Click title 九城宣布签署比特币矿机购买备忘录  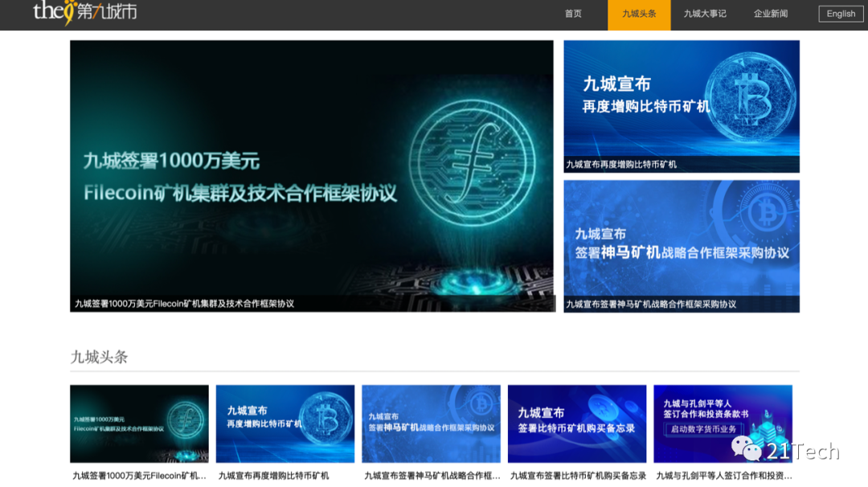[x=578, y=476]
